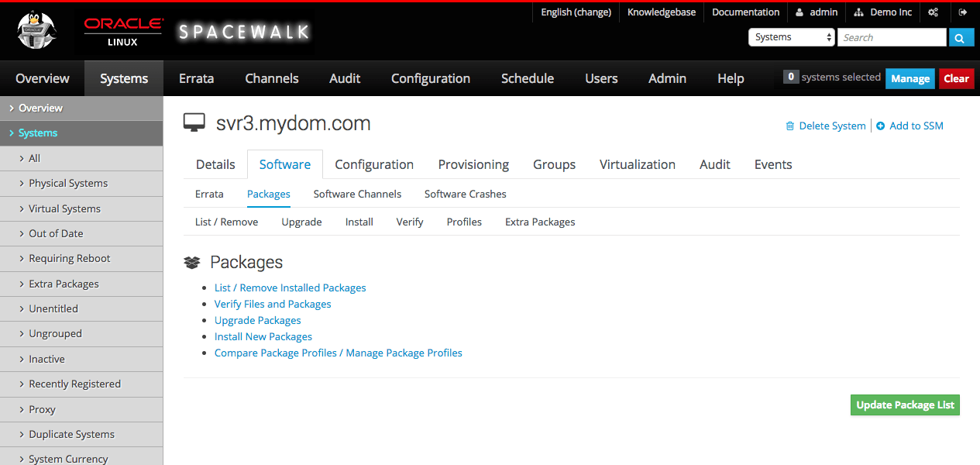Select Virtual Systems in the sidebar
Screen dimensions: 980x465
pyautogui.click(x=81, y=208)
